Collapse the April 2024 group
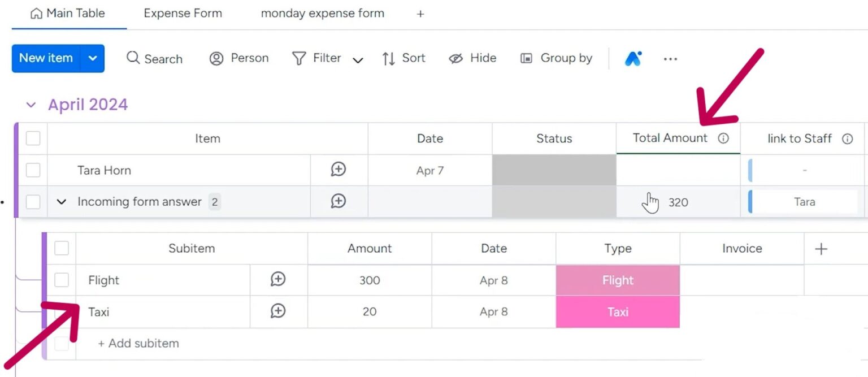Viewport: 868px width, 377px height. (31, 104)
